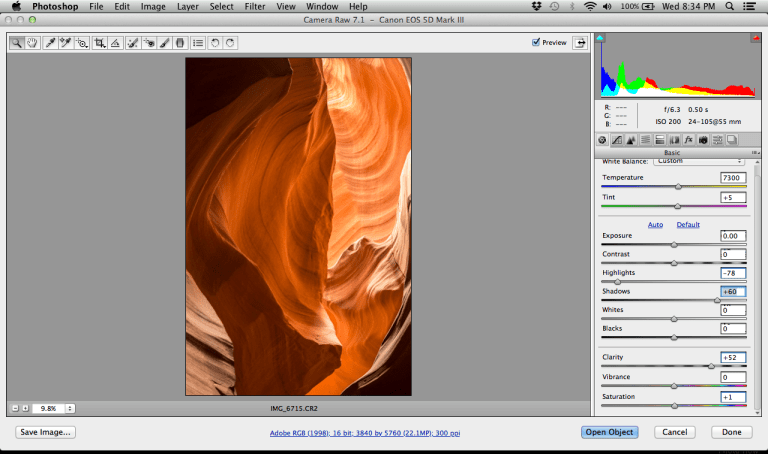Open the zoom level dropdown
768x454 pixels.
click(x=70, y=408)
